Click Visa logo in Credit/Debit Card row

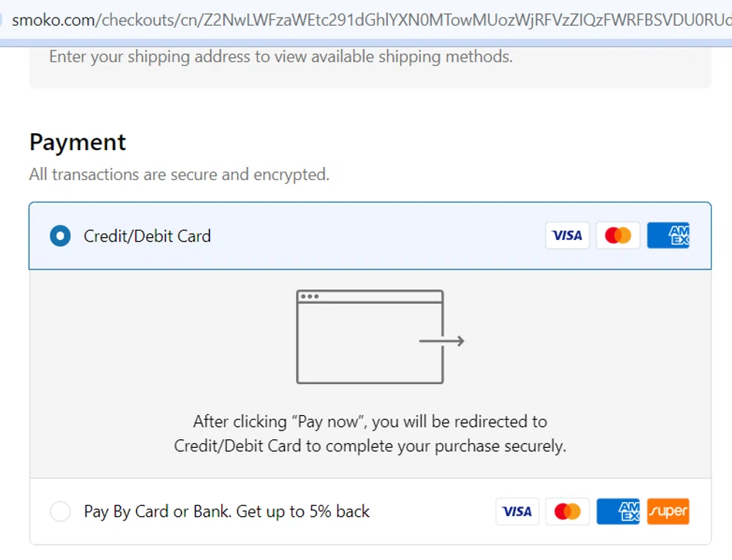coord(567,236)
